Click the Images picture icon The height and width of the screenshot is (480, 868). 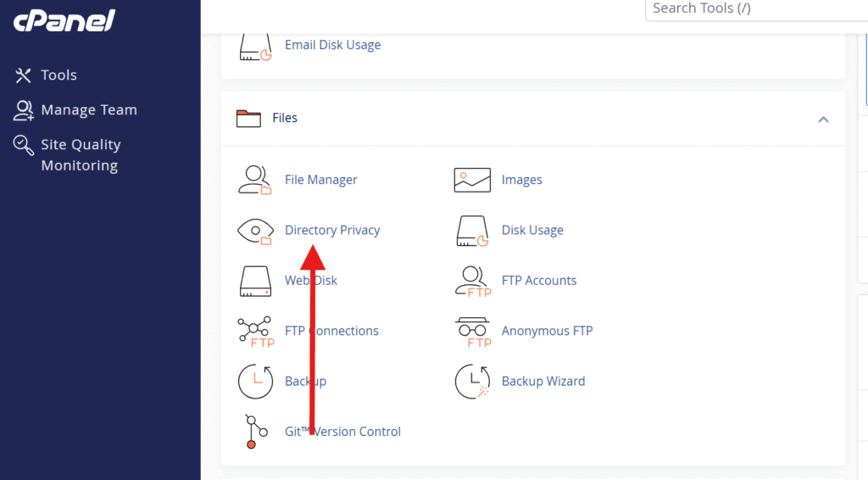point(472,180)
